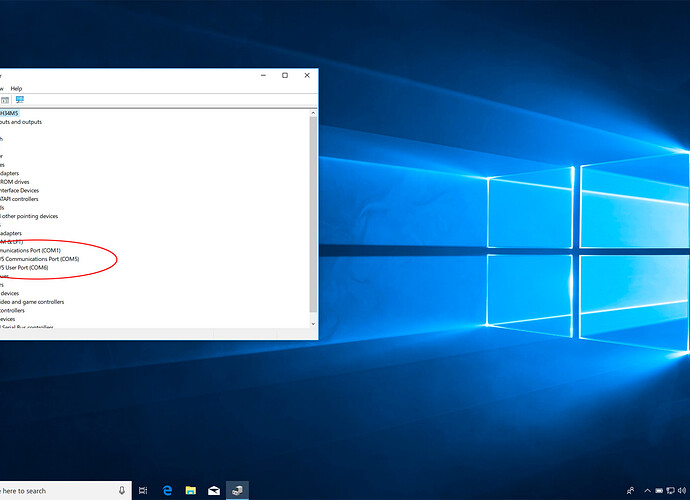
Task: Select the highlighted computer name root node
Action: [x=9, y=114]
